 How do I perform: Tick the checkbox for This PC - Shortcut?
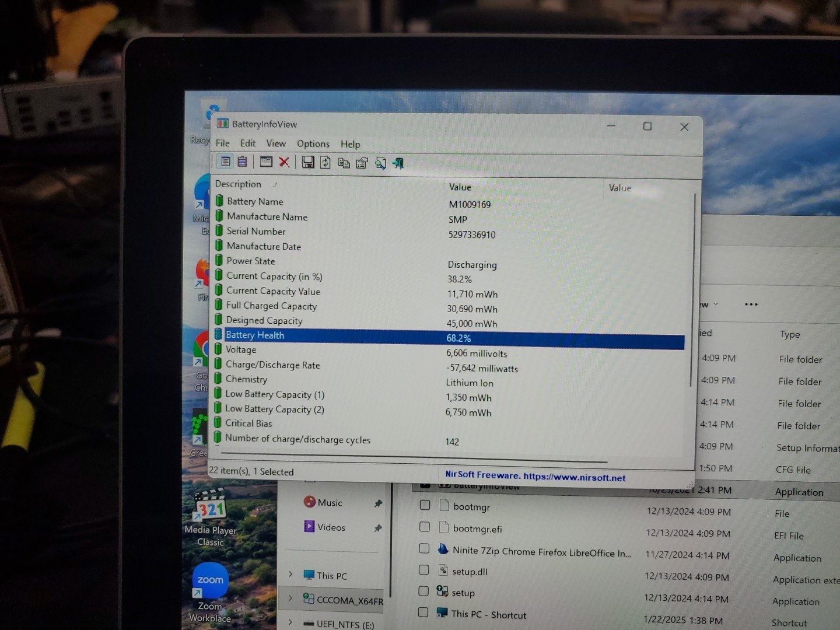[x=423, y=612]
